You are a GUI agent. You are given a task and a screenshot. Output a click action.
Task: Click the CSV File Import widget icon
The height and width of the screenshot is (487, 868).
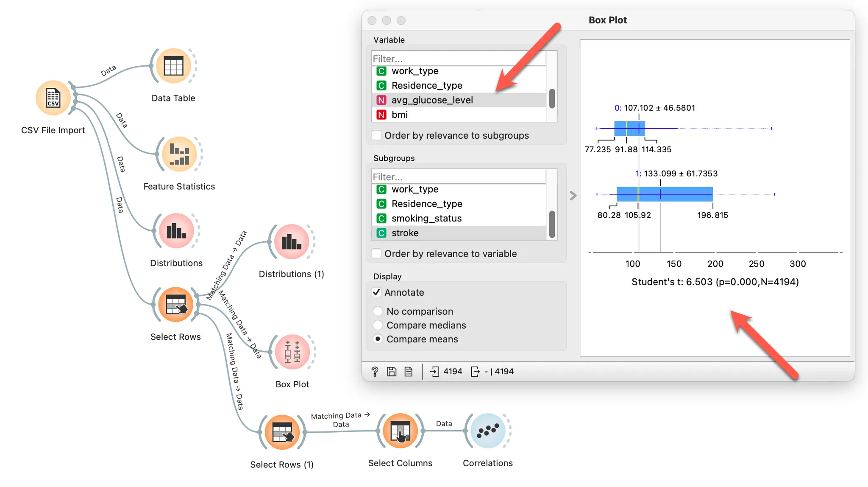(53, 98)
